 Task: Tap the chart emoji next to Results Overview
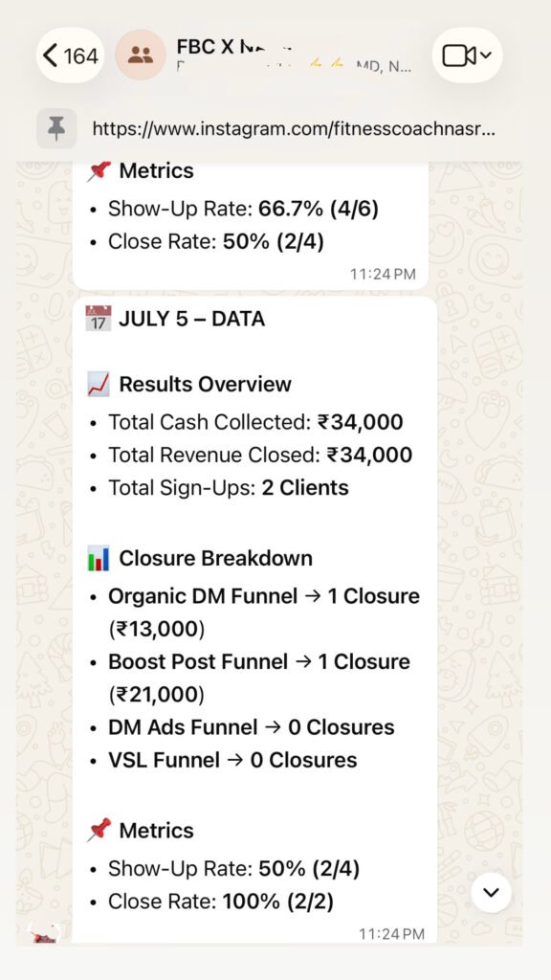99,384
